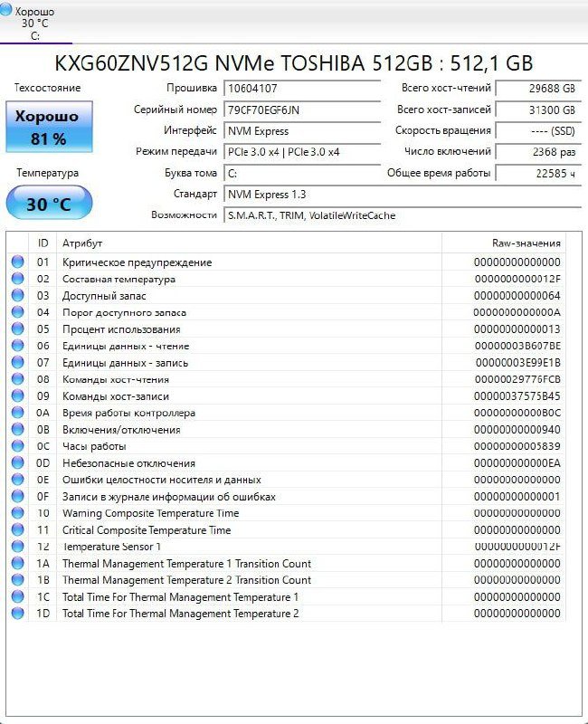Viewport: 588px width, 724px height.
Task: Click the status icon of Доступный запас row
Action: [17, 296]
